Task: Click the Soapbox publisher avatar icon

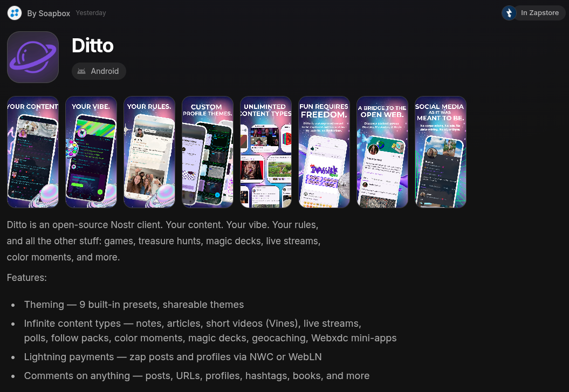Action: coord(15,13)
